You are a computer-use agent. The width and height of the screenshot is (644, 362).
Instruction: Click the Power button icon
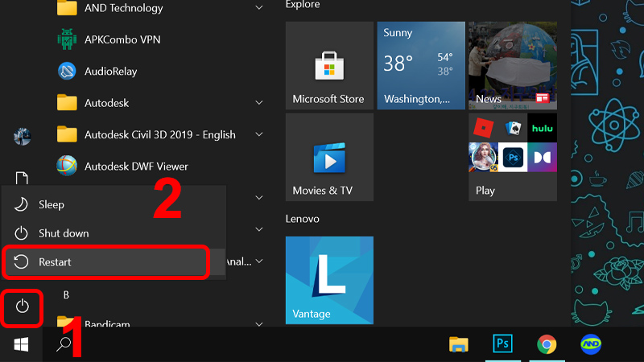(x=23, y=306)
